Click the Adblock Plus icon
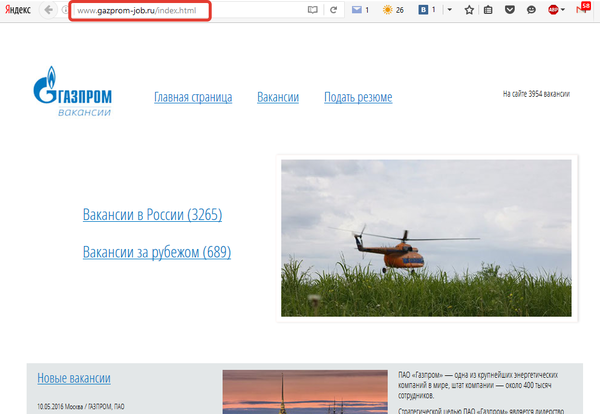This screenshot has width=600, height=414. click(x=553, y=10)
